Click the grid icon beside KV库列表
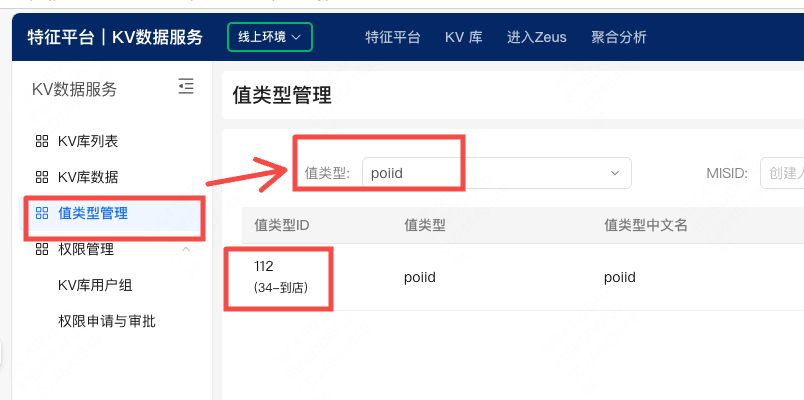 pyautogui.click(x=42, y=141)
